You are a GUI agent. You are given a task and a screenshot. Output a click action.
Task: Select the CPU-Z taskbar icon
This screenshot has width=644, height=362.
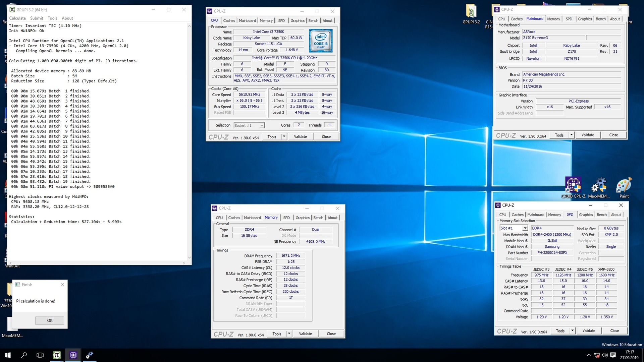73,355
